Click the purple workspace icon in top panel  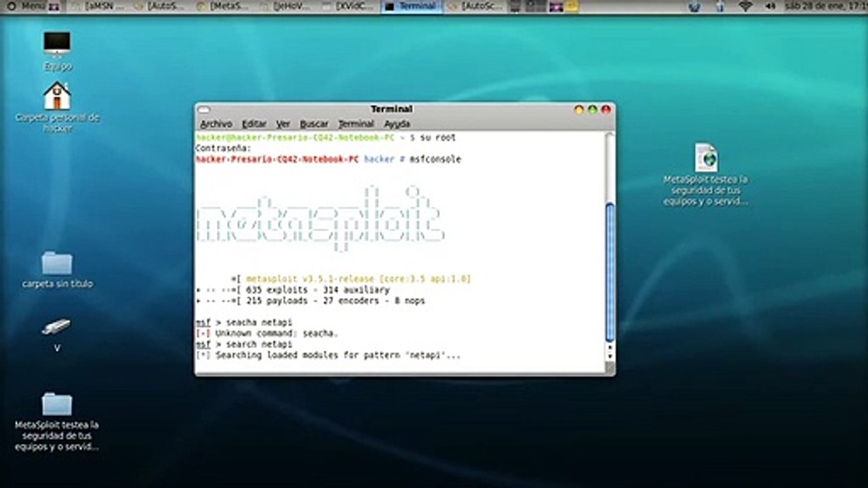coord(556,6)
